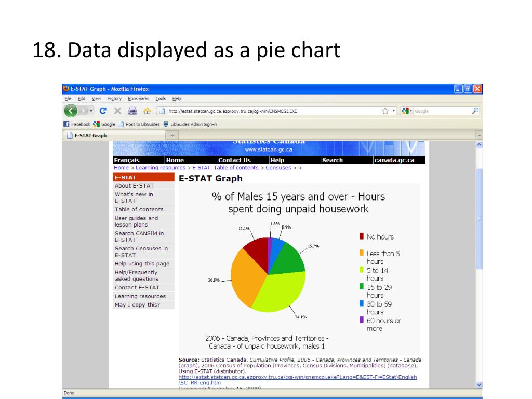The height and width of the screenshot is (399, 532).
Task: Close the Firefox window
Action: click(x=477, y=89)
